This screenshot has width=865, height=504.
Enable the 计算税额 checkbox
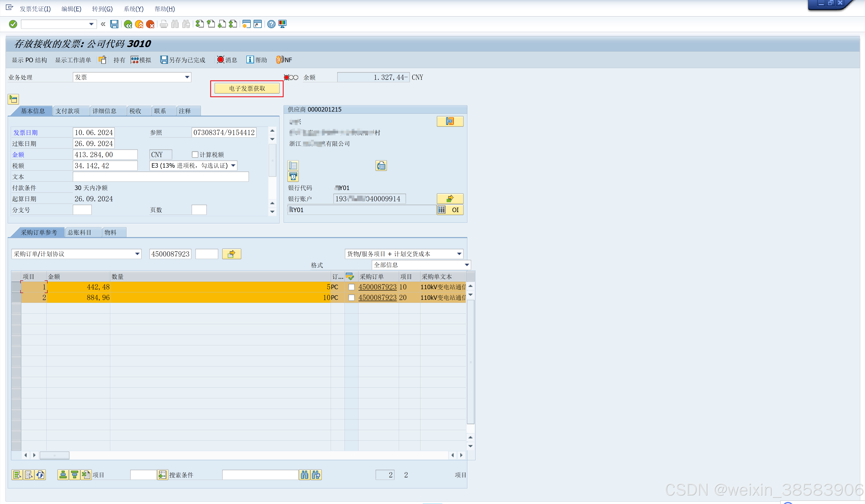point(195,155)
